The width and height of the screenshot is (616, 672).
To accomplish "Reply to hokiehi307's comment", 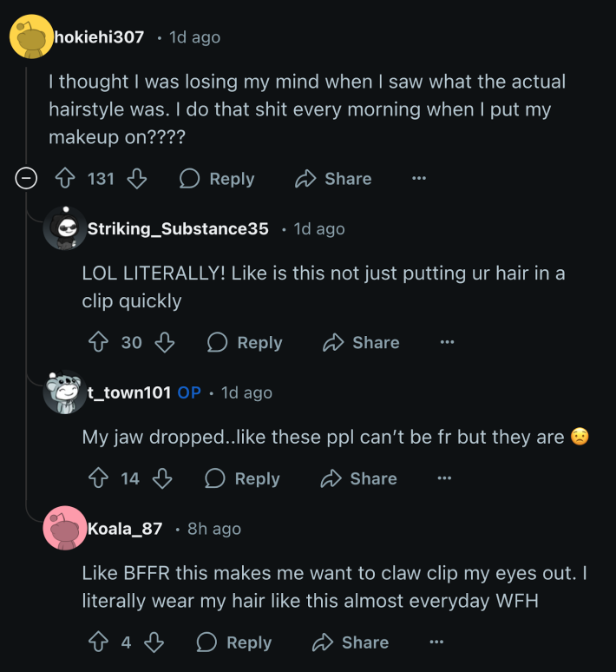I will 217,179.
